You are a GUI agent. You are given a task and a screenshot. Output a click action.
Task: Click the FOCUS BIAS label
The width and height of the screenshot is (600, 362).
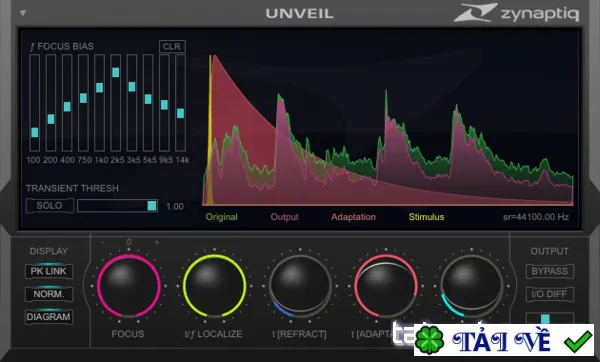(x=62, y=47)
